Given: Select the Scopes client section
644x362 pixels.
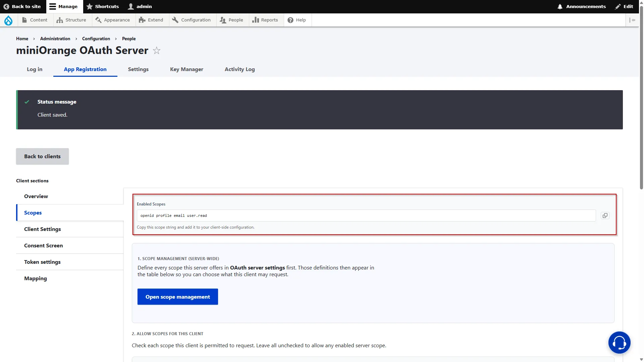Looking at the screenshot, I should pyautogui.click(x=70, y=213).
